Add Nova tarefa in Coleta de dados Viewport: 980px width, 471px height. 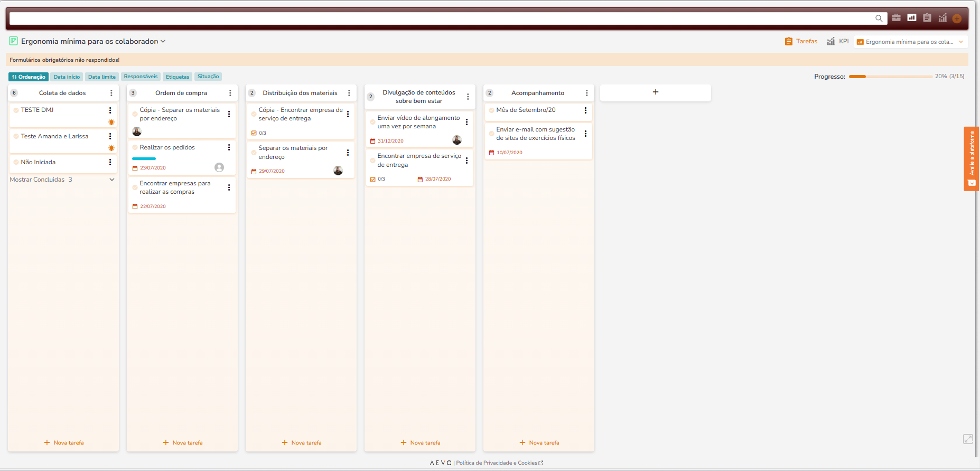pos(63,442)
